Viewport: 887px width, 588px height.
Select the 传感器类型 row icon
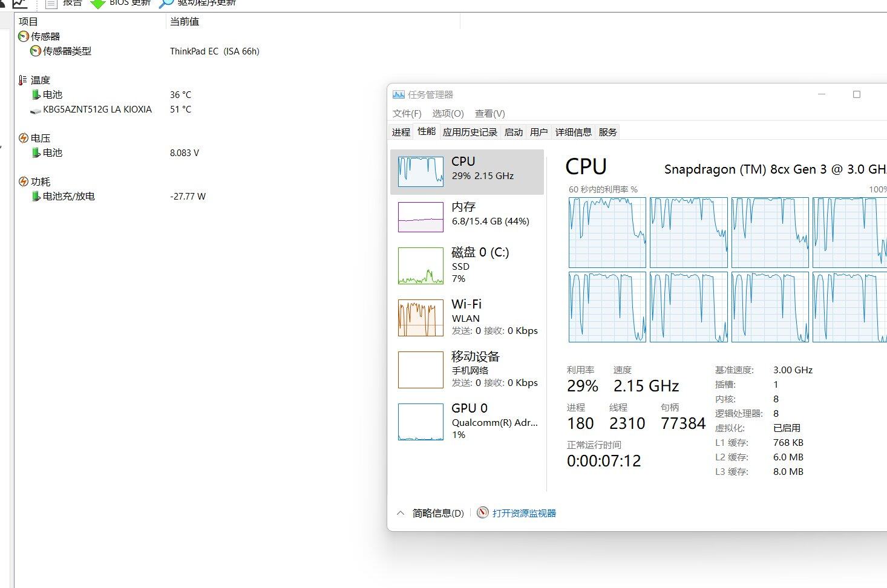(x=36, y=51)
